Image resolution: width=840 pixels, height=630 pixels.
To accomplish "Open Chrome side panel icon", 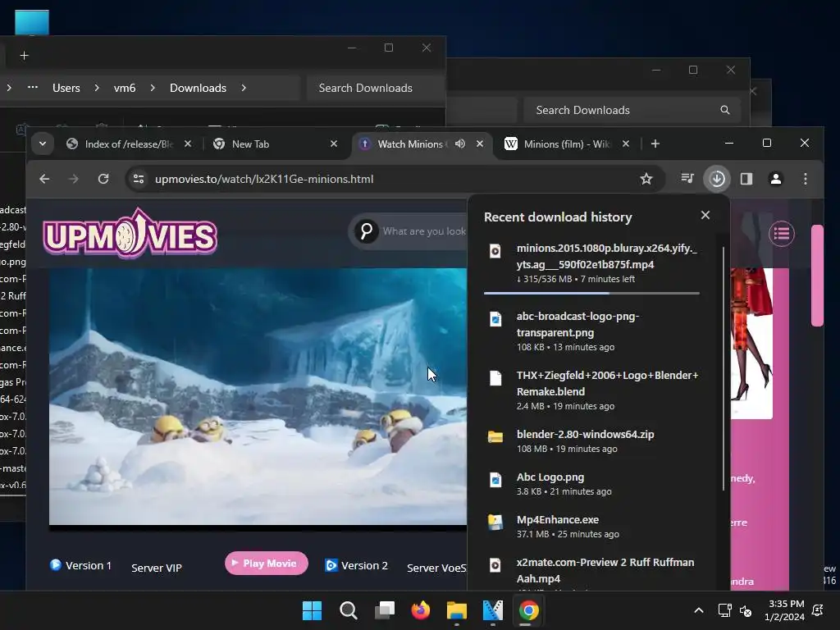I will coord(746,179).
